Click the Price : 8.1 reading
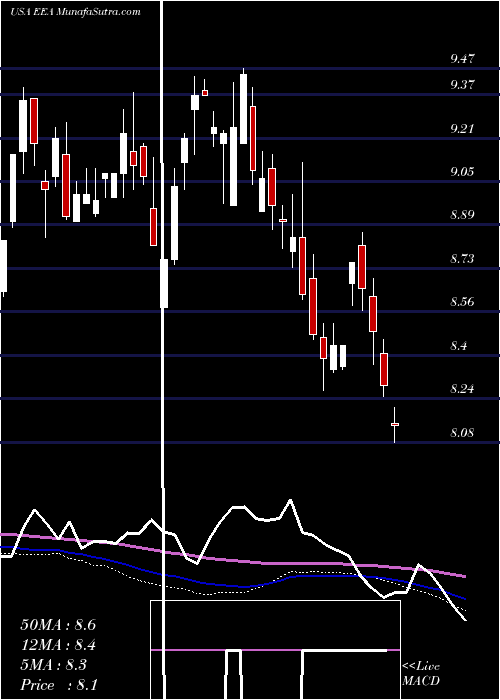This screenshot has height=700, width=500. click(59, 685)
